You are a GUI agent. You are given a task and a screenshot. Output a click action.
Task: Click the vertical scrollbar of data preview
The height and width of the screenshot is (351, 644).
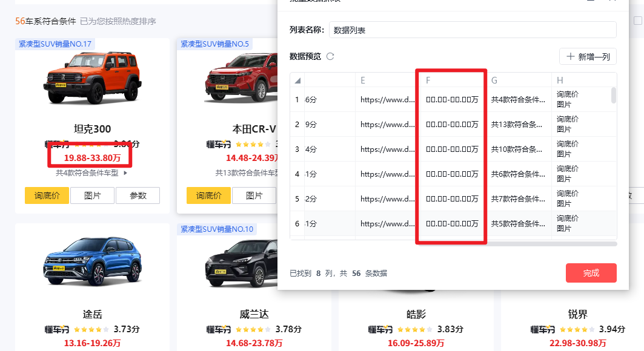[614, 95]
